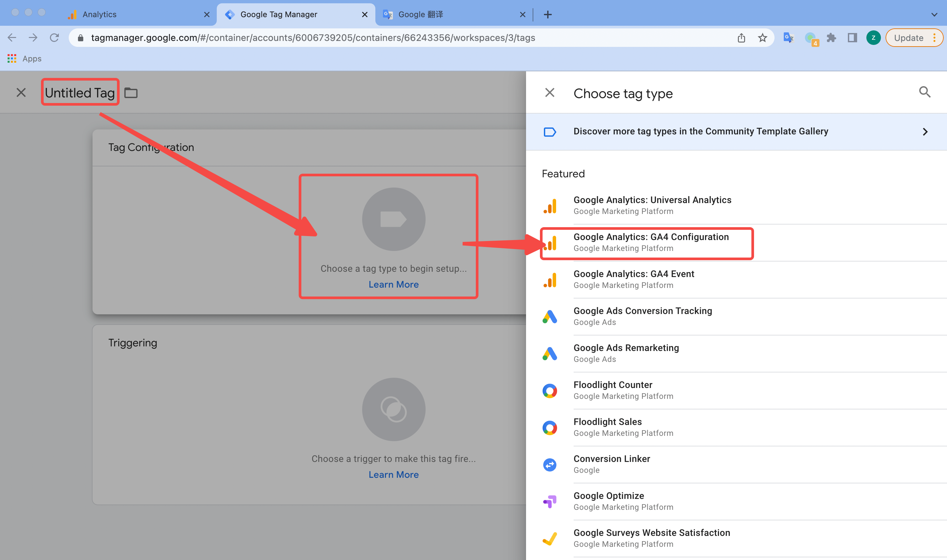The width and height of the screenshot is (947, 560).
Task: Click the Google Translate extension icon
Action: tap(788, 38)
